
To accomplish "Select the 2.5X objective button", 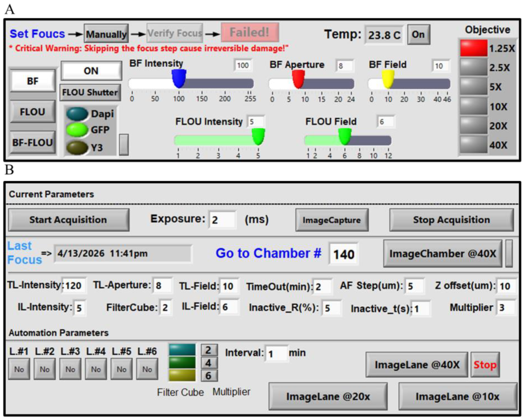I will coord(473,67).
